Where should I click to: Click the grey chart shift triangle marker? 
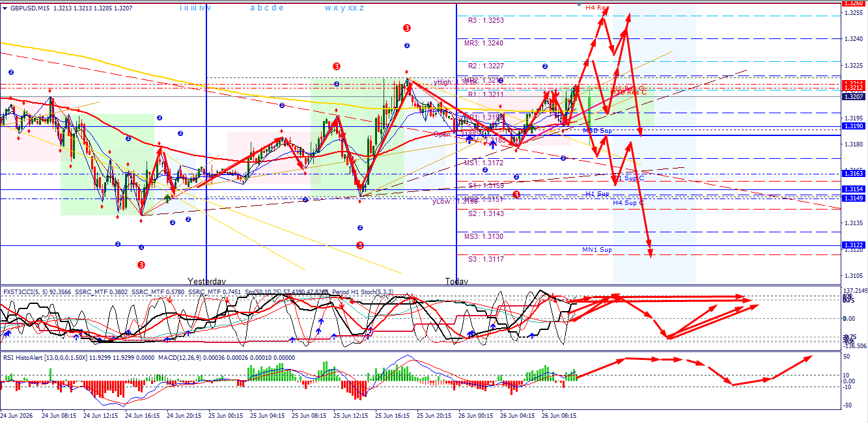coord(580,5)
